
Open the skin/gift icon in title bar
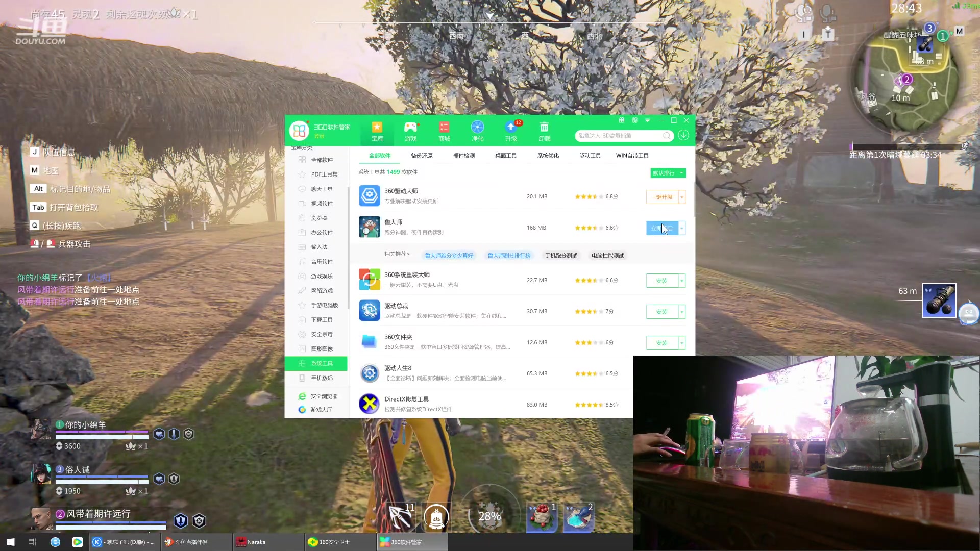(621, 120)
